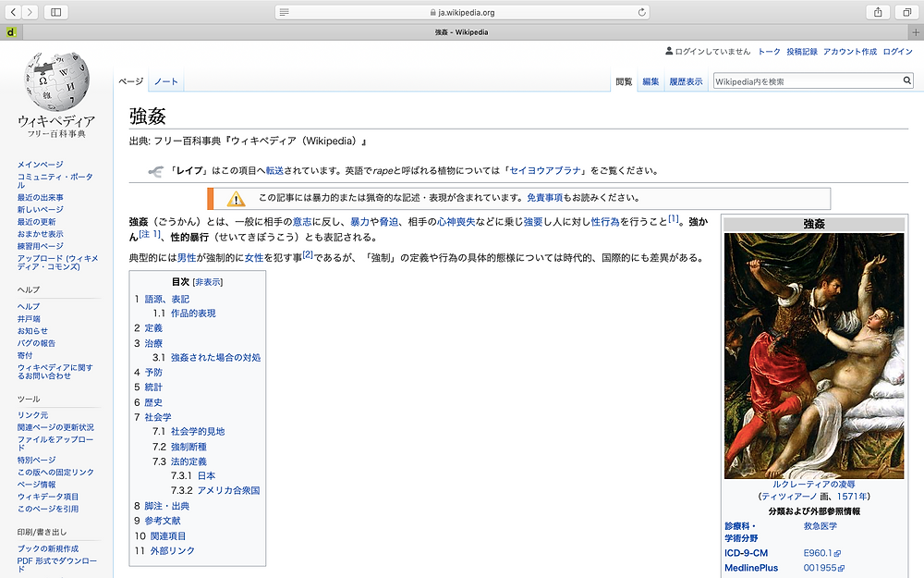This screenshot has width=924, height=578.
Task: Open ルクレティアの凌辱 caption link
Action: [x=814, y=485]
